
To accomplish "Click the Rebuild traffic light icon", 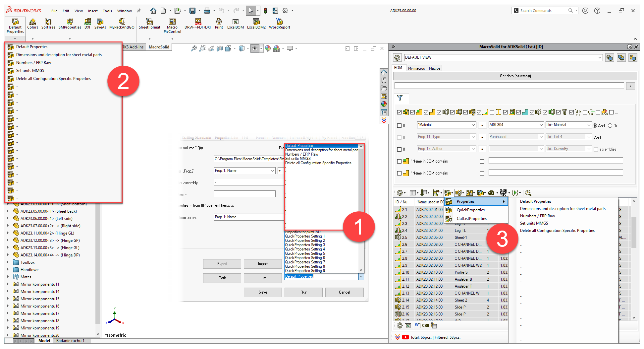I will click(x=265, y=11).
